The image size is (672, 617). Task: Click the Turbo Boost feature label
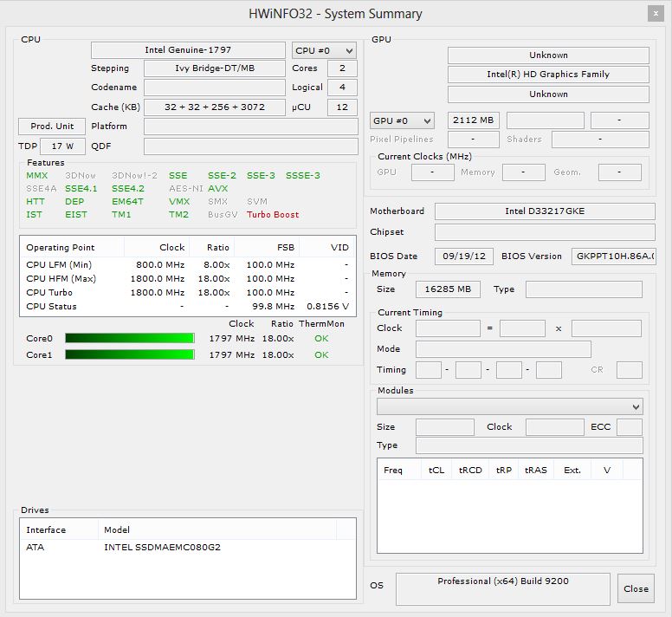pos(272,214)
